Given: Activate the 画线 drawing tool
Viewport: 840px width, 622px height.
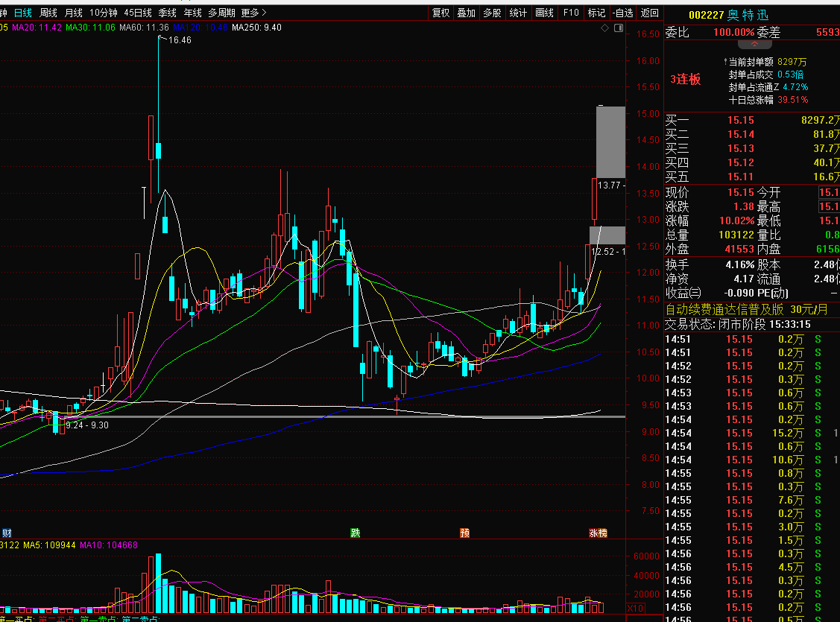Looking at the screenshot, I should 544,13.
